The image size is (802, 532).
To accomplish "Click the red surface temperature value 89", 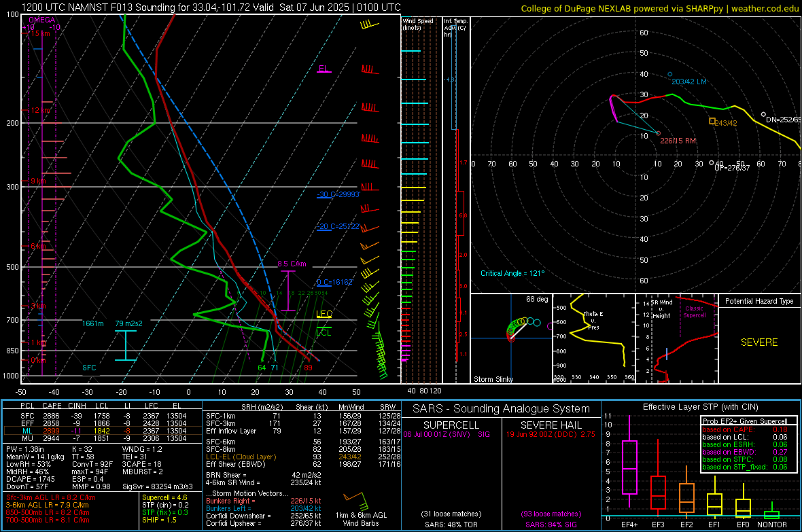I will pyautogui.click(x=308, y=368).
